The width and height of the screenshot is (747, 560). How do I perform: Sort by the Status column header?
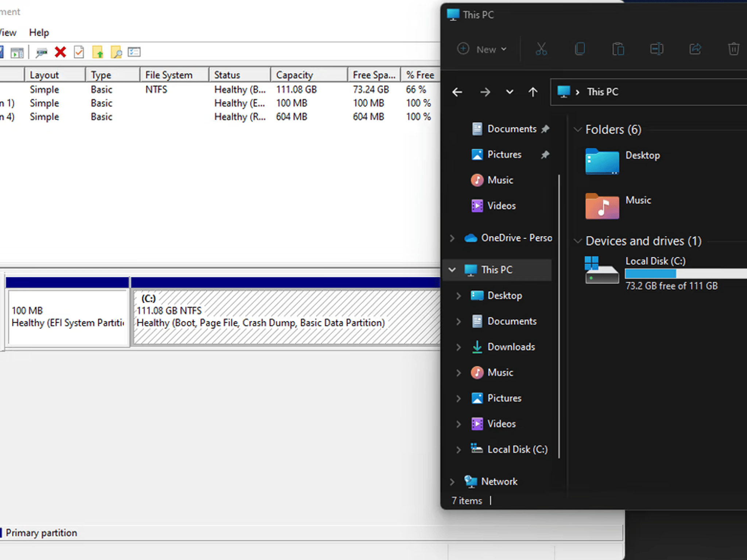pyautogui.click(x=240, y=75)
